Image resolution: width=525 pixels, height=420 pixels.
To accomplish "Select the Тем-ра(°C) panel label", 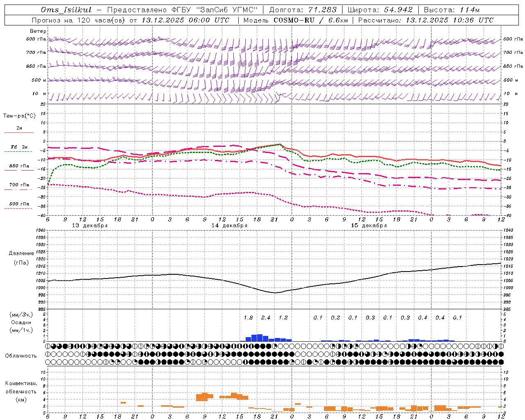I will pyautogui.click(x=19, y=116).
